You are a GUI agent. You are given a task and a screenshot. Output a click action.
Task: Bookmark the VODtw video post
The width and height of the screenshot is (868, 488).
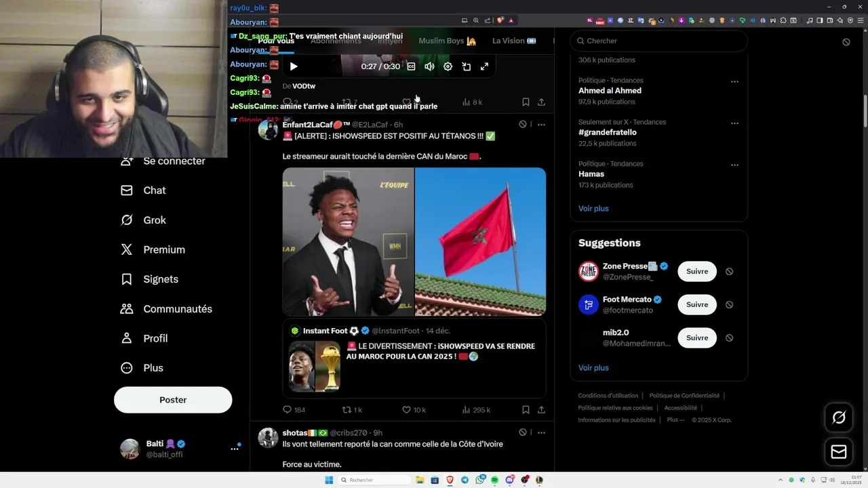tap(526, 102)
